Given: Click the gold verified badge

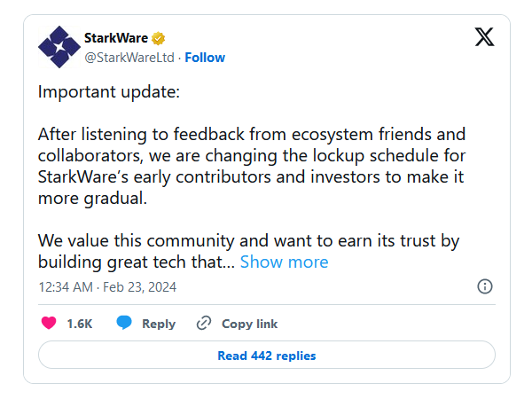Looking at the screenshot, I should [x=160, y=38].
